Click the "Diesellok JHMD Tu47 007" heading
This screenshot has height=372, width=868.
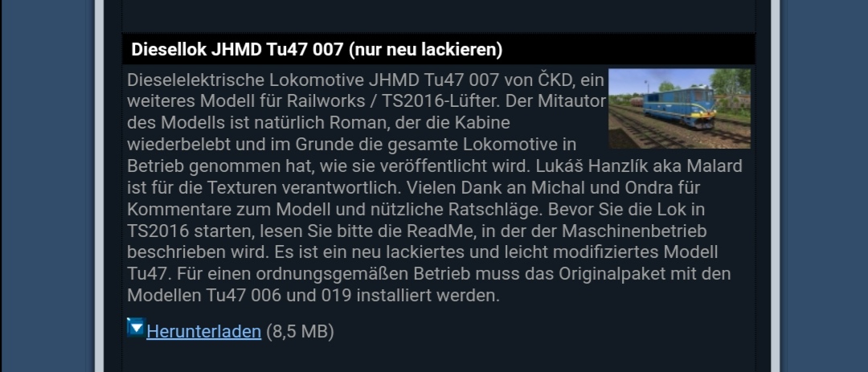[237, 50]
